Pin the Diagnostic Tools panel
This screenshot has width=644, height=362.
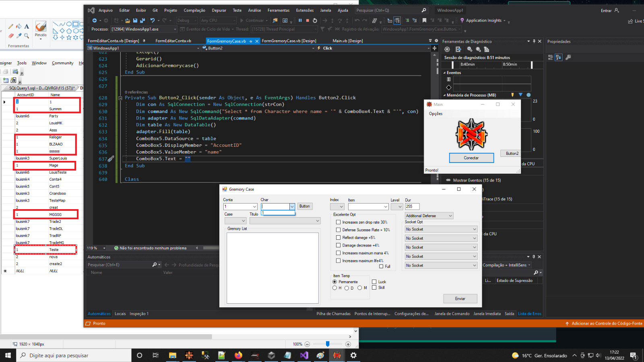click(534, 41)
